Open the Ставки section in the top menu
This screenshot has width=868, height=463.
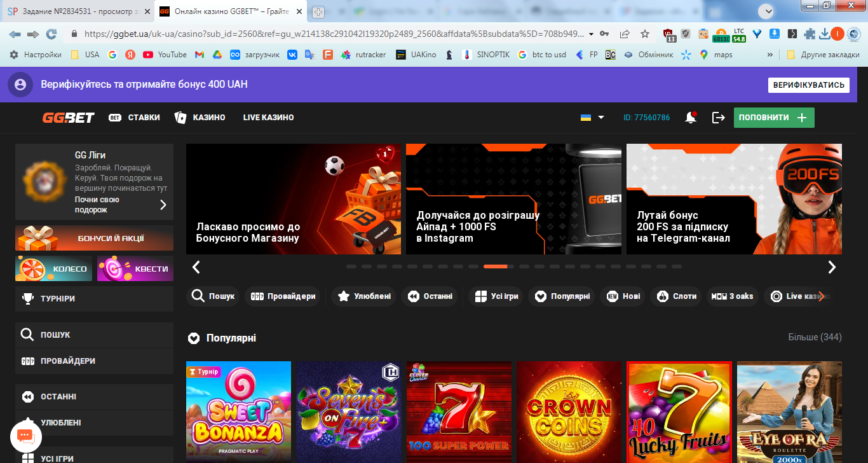[134, 118]
